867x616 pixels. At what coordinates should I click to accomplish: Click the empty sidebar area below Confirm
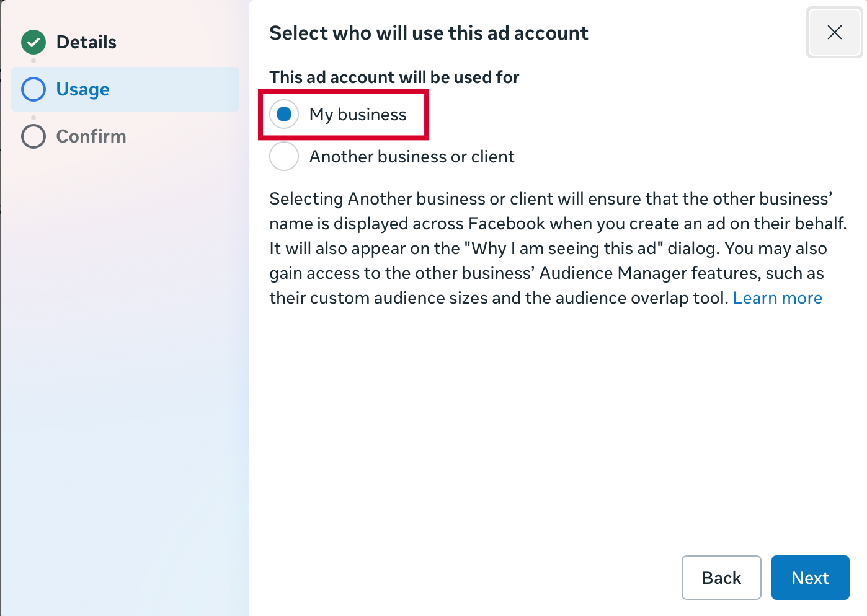(x=124, y=372)
